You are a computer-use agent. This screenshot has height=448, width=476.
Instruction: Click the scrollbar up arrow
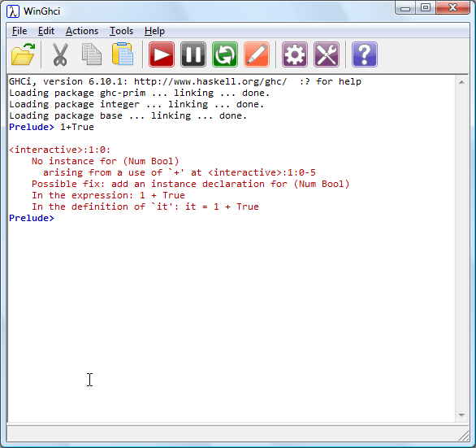click(461, 82)
